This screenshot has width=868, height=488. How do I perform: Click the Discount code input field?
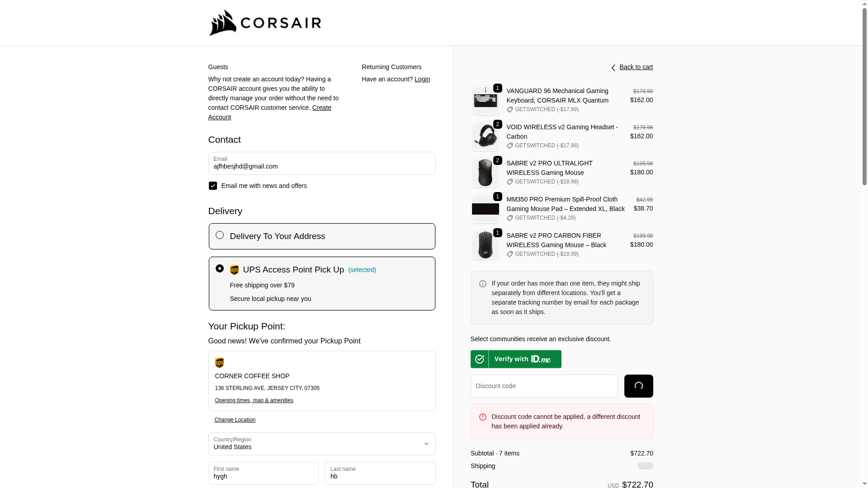point(544,386)
